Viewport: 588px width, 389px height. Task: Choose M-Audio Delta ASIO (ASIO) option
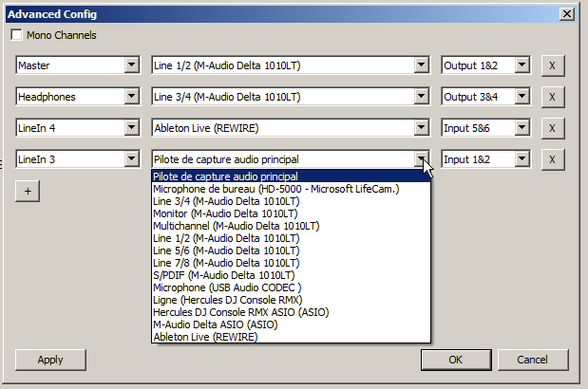click(291, 324)
